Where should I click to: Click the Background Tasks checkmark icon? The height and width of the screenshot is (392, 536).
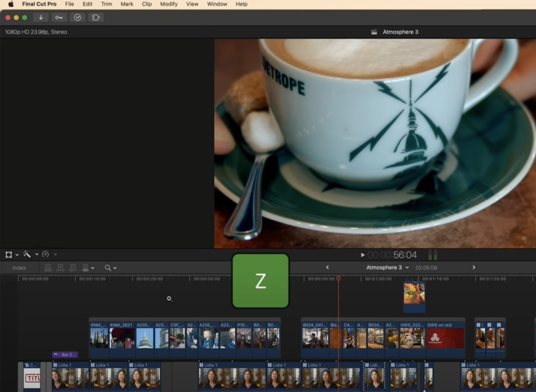point(77,17)
